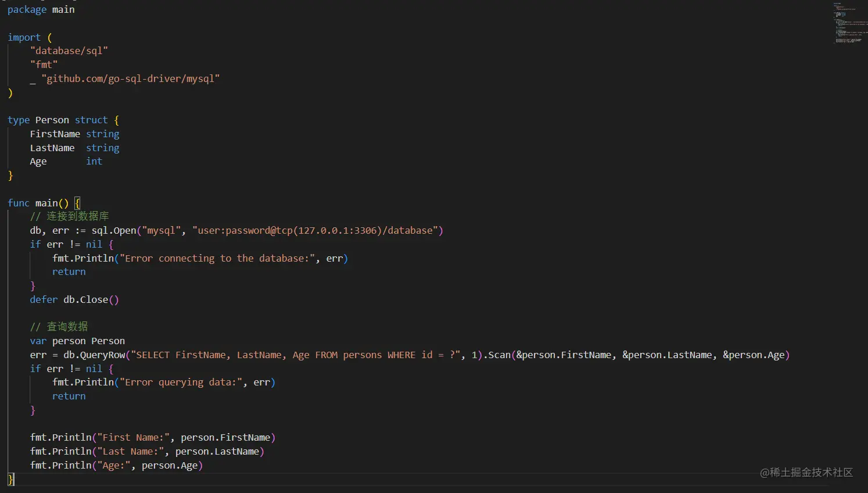The image size is (868, 493).
Task: Click the '.Scan' method call
Action: pos(497,355)
